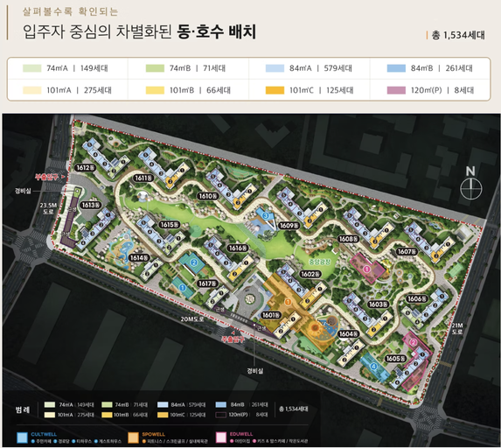This screenshot has width=501, height=448.
Task: Click the 20M도로 road label
Action: (x=192, y=318)
